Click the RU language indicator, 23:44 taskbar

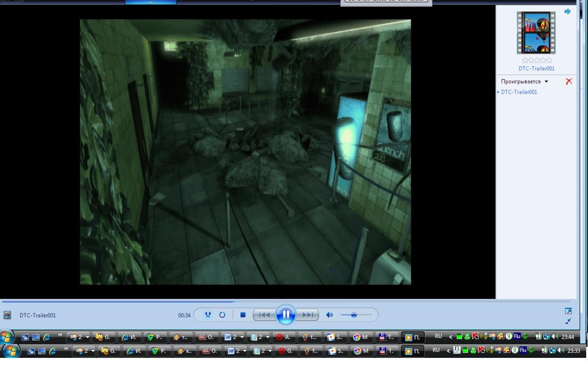click(438, 337)
